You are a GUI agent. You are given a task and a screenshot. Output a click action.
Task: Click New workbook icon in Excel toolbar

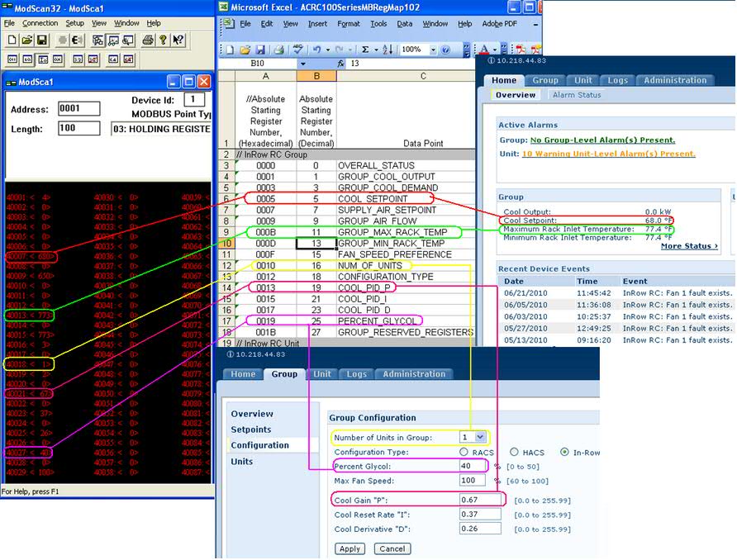click(230, 50)
